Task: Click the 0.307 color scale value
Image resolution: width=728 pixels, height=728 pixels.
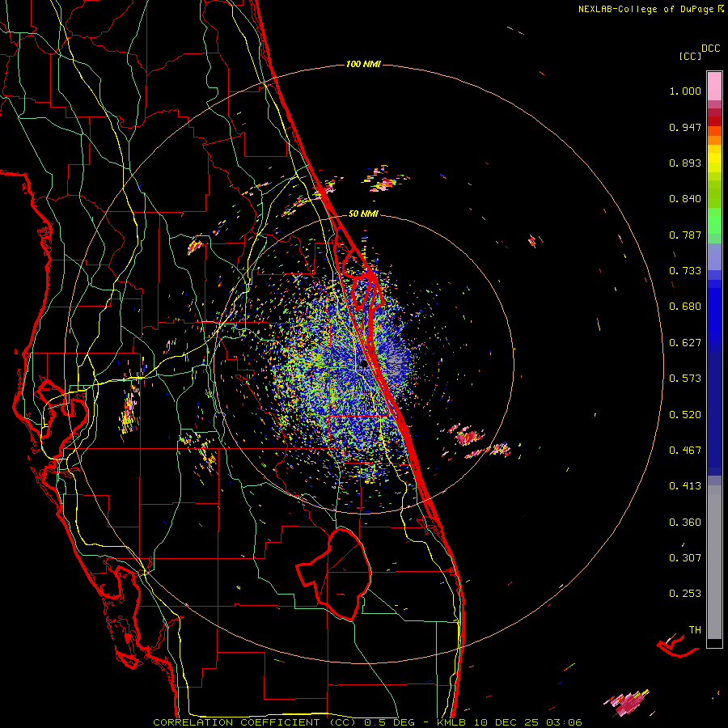Action: [x=685, y=558]
